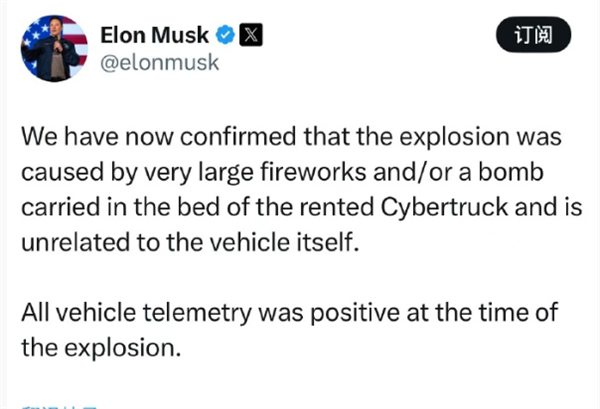Open Elon Musk's profile picture
The height and width of the screenshot is (409, 600).
(52, 48)
